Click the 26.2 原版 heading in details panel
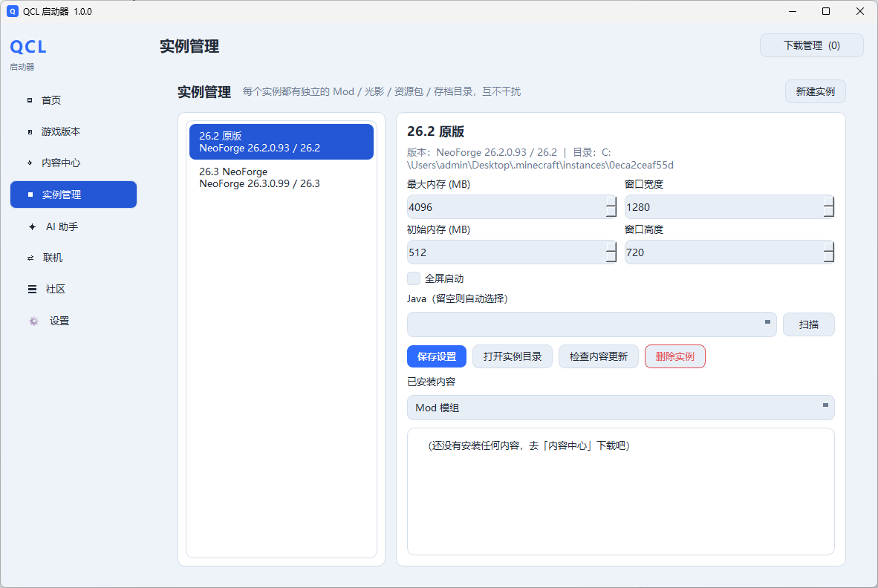 435,131
